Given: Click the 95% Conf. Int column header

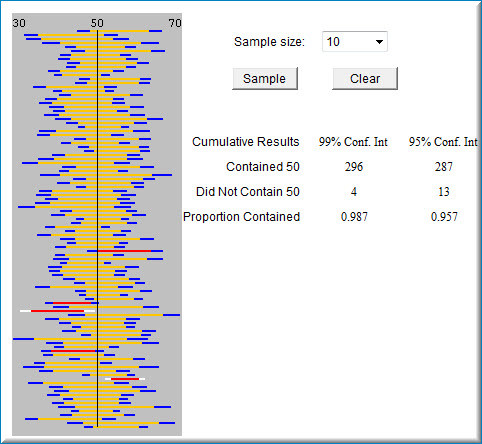Looking at the screenshot, I should coord(443,142).
